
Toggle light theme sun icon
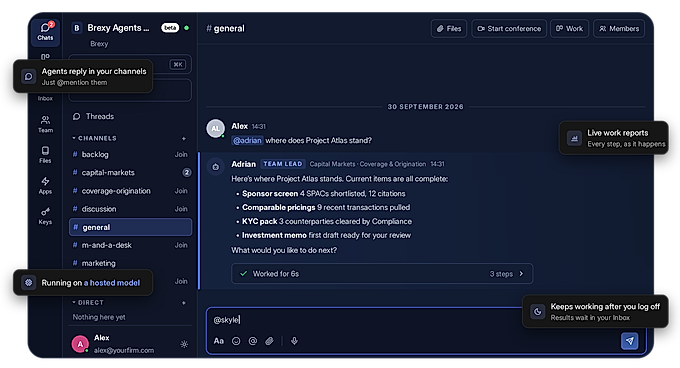point(184,344)
